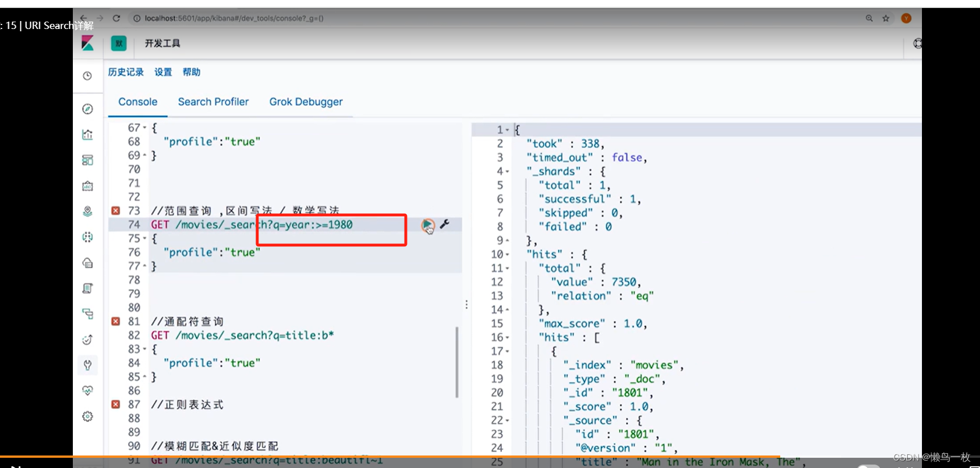Click the console editor vertical scrollbar

coord(457,362)
